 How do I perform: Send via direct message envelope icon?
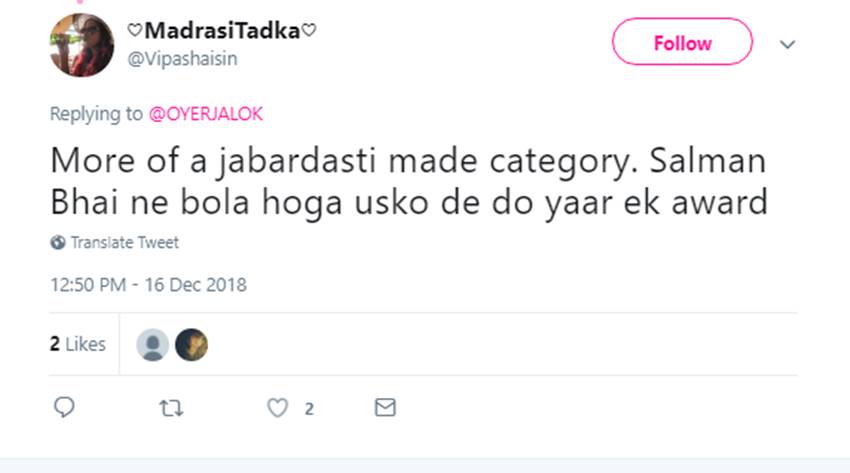[x=384, y=407]
